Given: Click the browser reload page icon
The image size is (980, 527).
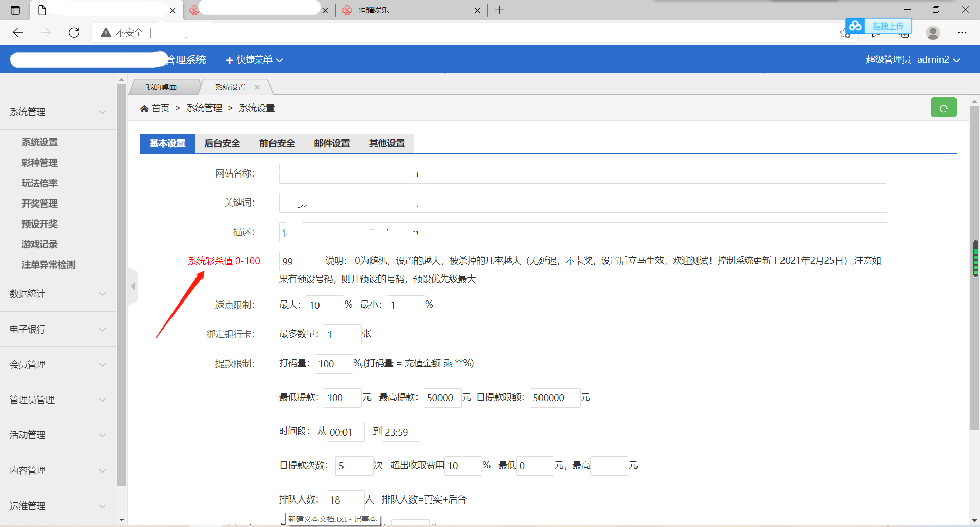Looking at the screenshot, I should pos(74,33).
